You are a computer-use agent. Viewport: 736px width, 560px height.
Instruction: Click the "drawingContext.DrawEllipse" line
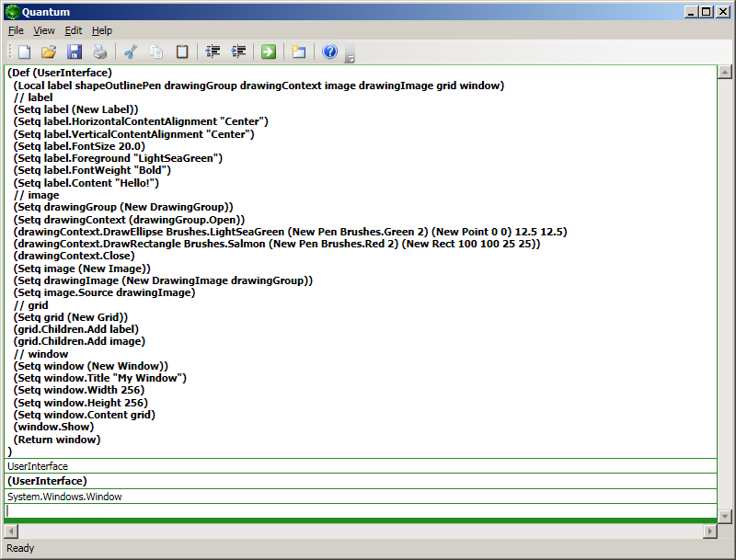click(x=290, y=232)
